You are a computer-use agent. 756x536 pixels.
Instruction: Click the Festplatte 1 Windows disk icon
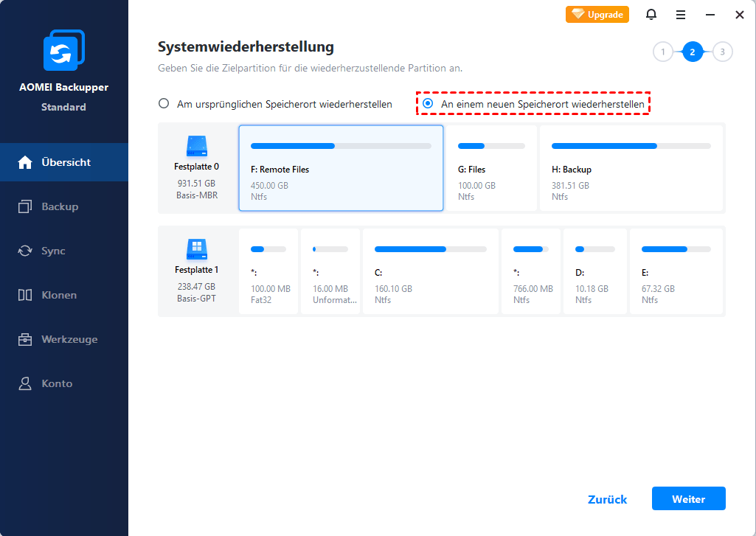coord(197,249)
